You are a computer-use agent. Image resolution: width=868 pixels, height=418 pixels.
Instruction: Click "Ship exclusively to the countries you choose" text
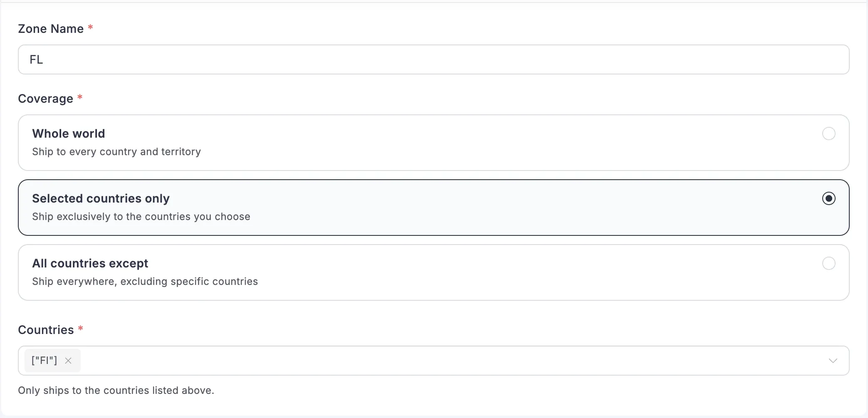[141, 217]
